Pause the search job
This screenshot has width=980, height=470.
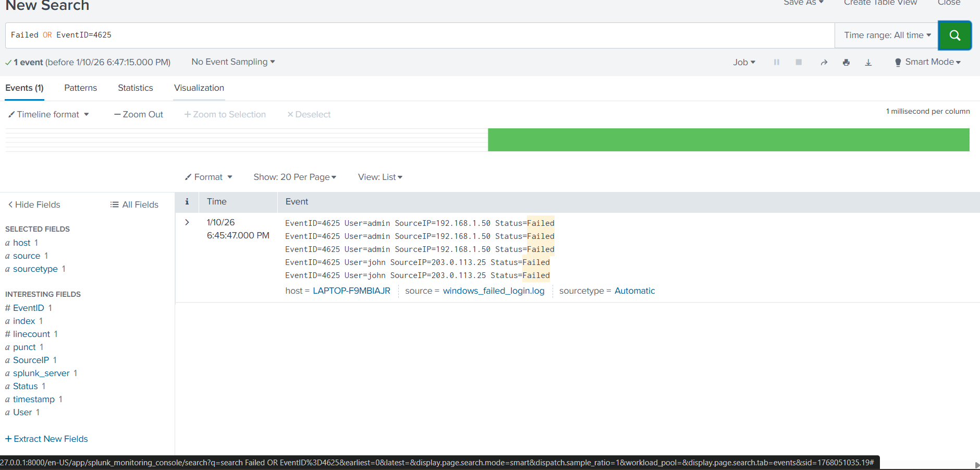[x=776, y=62]
